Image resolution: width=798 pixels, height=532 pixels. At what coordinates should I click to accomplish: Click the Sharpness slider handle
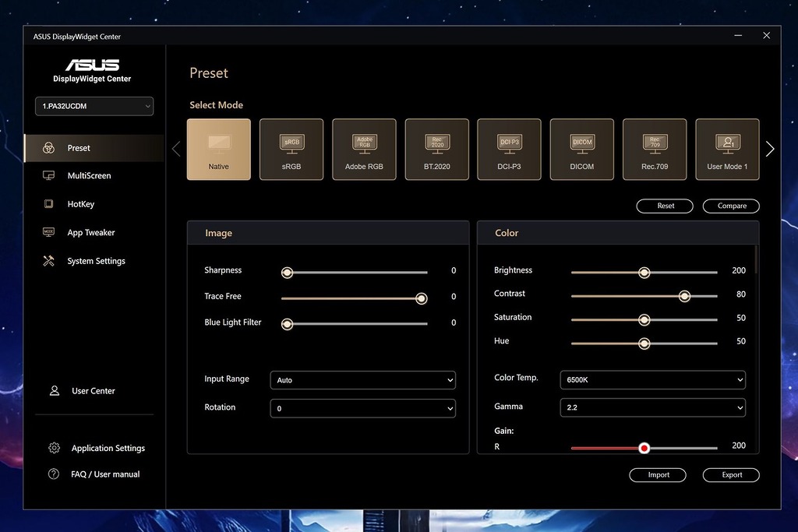pos(287,273)
